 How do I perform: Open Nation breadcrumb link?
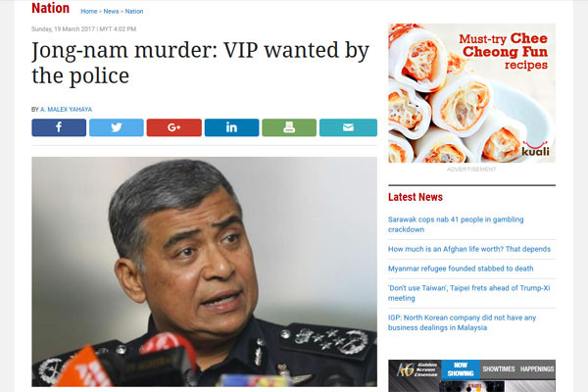(x=134, y=11)
